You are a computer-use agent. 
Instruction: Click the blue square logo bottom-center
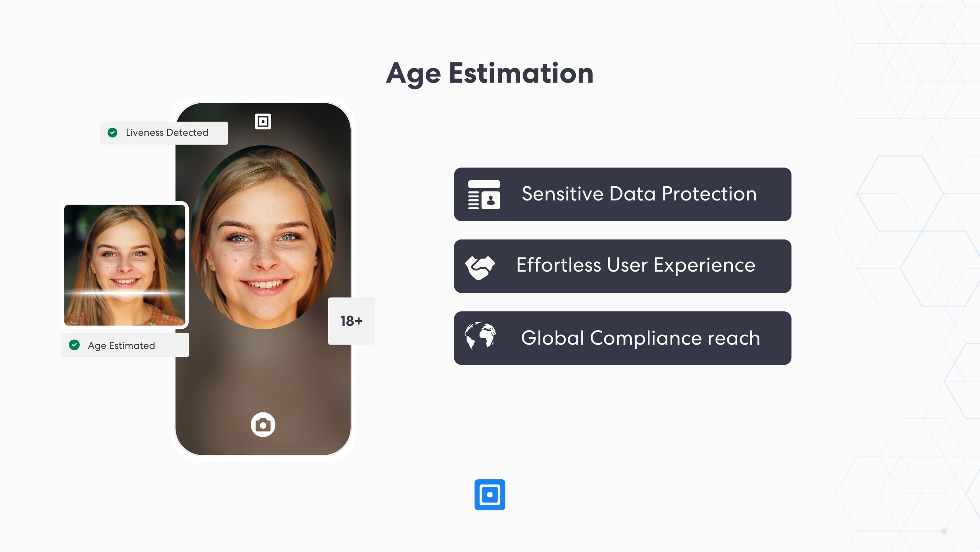pyautogui.click(x=490, y=495)
